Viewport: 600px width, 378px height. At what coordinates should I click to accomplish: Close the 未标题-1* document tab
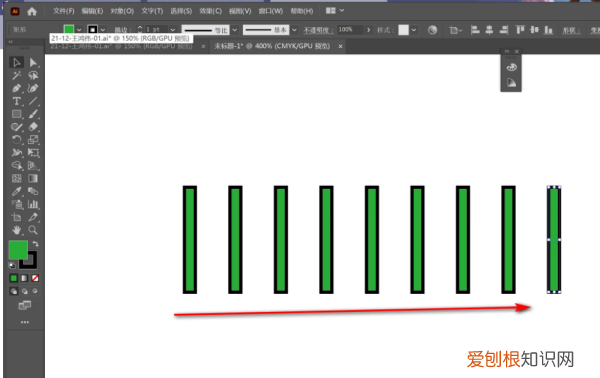point(340,46)
